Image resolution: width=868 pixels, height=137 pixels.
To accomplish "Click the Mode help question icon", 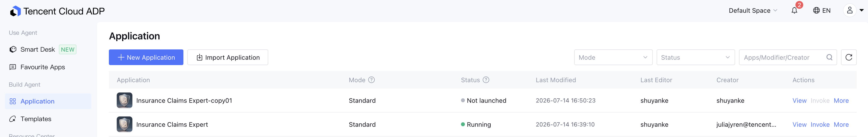I will tap(371, 80).
